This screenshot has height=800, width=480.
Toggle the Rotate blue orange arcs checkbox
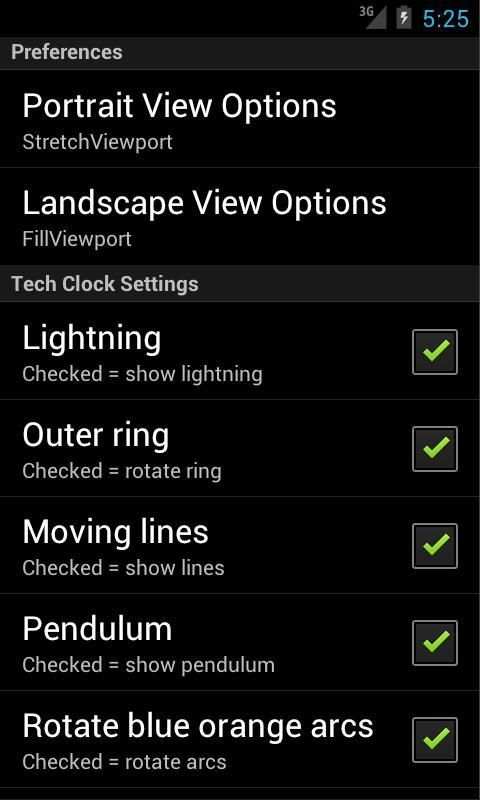(435, 739)
